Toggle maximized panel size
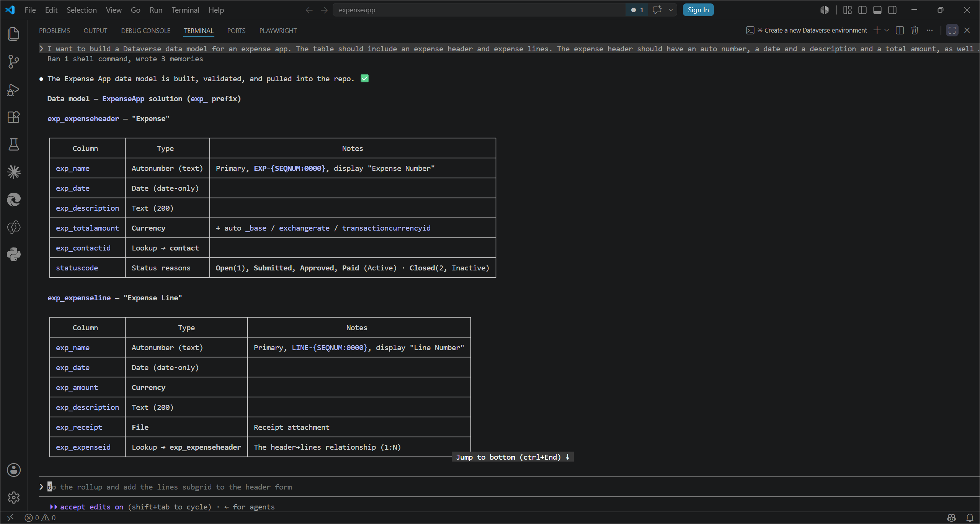This screenshot has height=524, width=980. click(952, 30)
